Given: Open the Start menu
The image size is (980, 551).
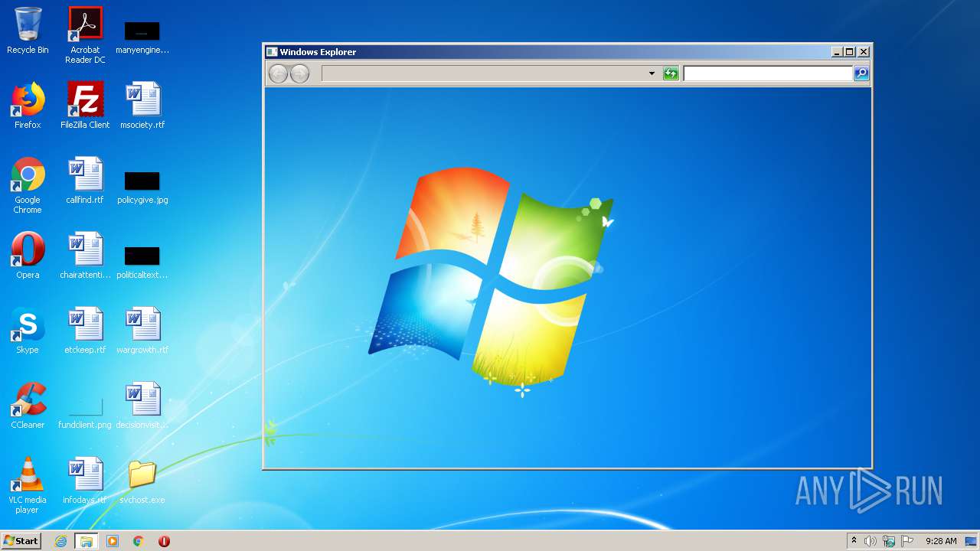Looking at the screenshot, I should pos(21,541).
